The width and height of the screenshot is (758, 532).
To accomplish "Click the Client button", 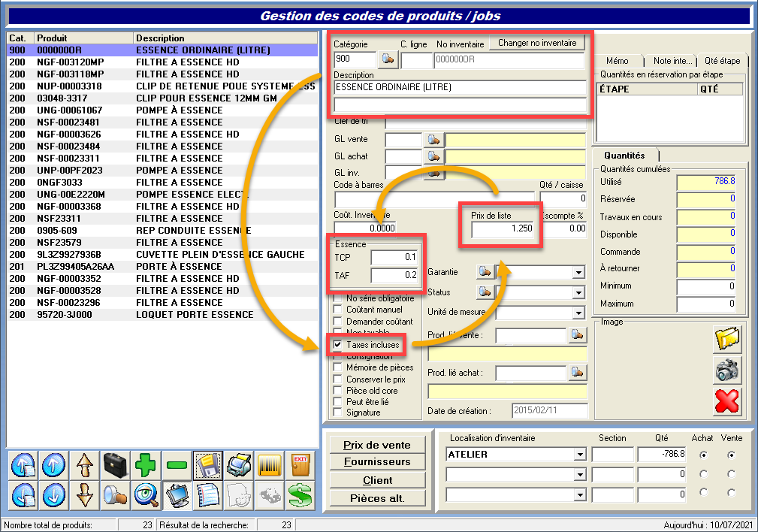I will 377,480.
